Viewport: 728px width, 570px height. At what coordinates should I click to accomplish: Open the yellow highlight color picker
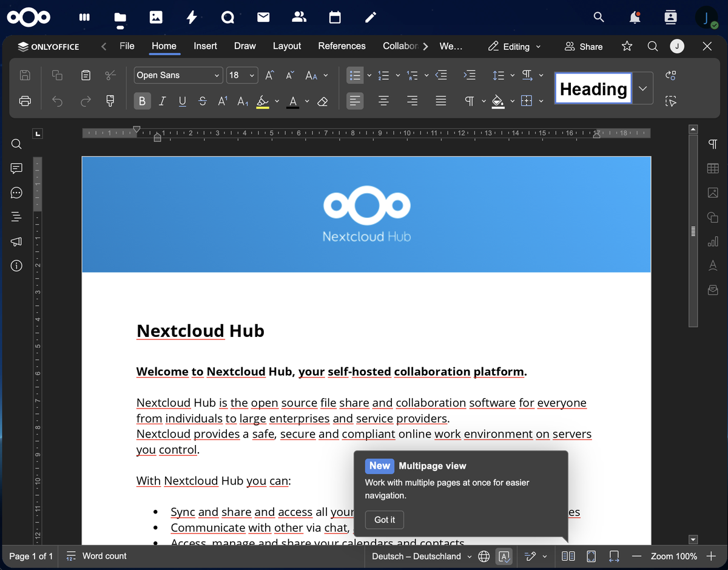tap(277, 101)
